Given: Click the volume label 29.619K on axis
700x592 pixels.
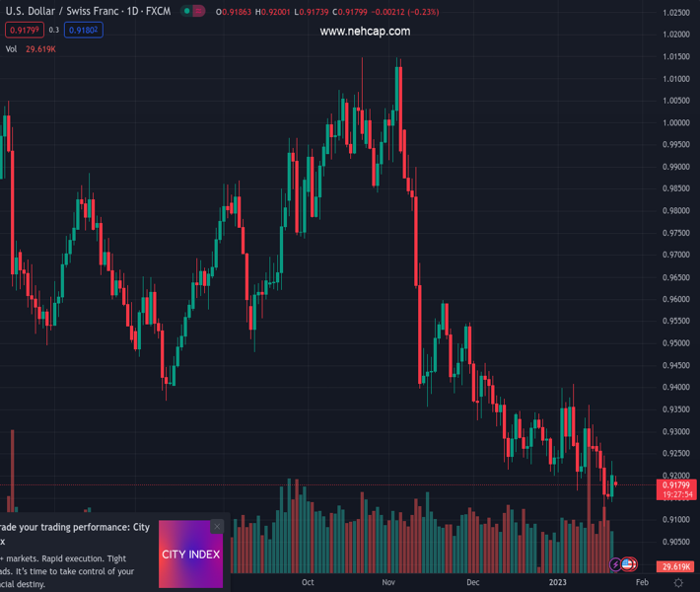Looking at the screenshot, I should click(675, 567).
